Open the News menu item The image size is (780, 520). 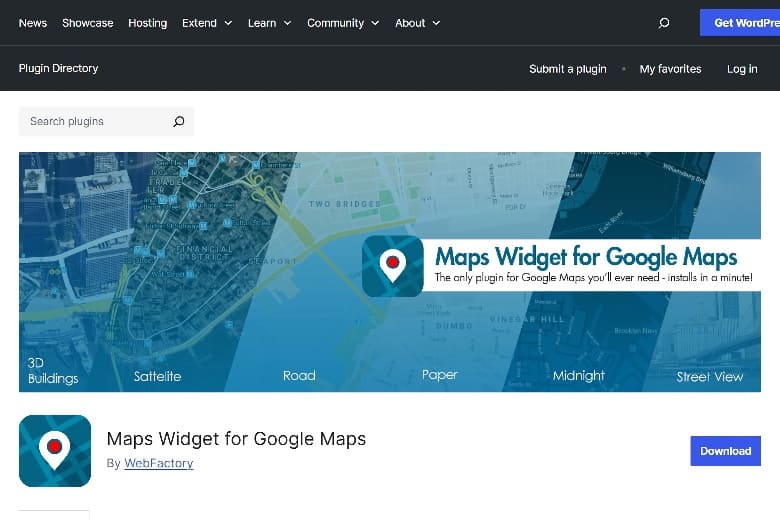coord(33,23)
